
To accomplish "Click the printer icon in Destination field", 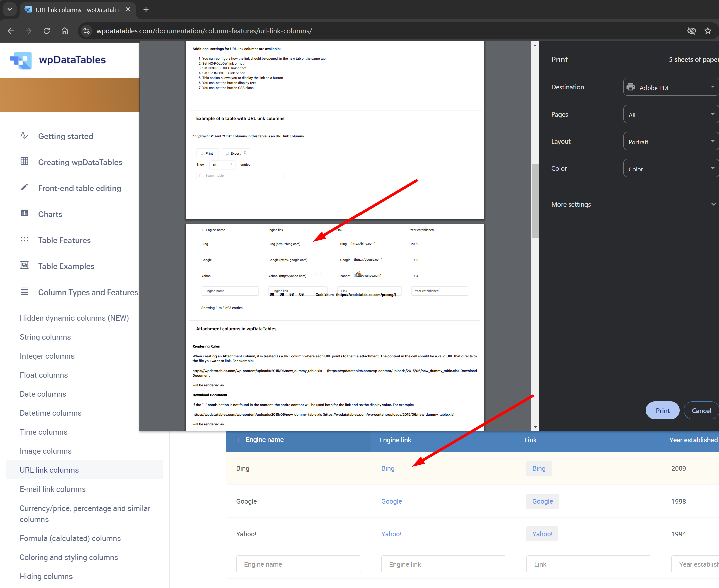I will (x=630, y=87).
